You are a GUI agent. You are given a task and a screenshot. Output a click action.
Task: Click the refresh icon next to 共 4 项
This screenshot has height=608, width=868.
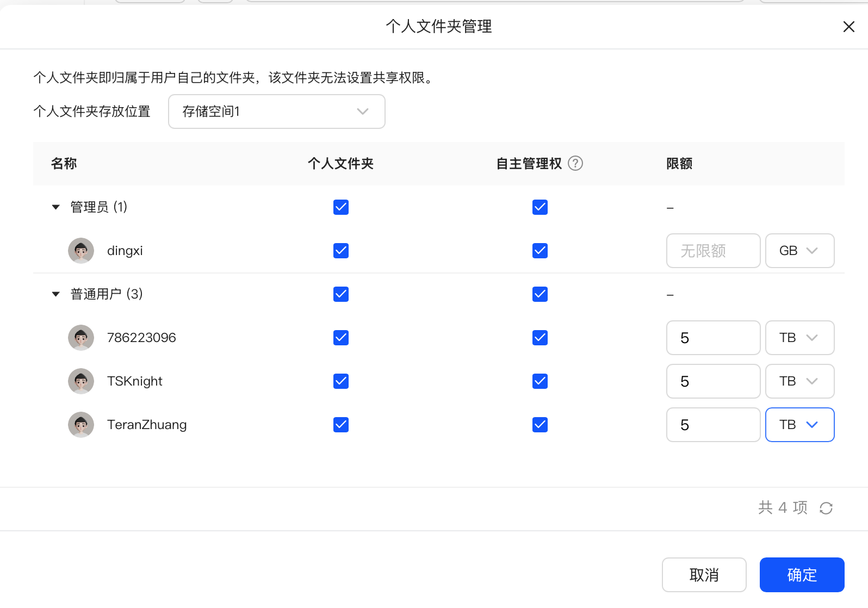(826, 508)
